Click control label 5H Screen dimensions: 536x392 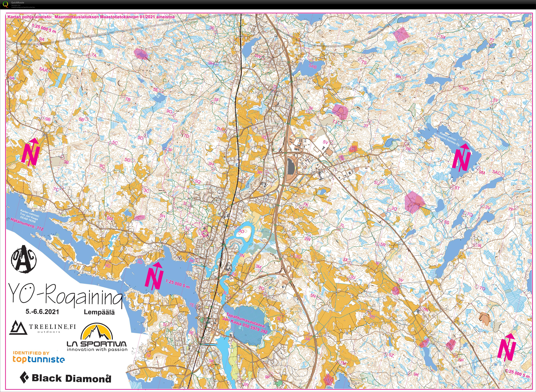[x=162, y=216]
